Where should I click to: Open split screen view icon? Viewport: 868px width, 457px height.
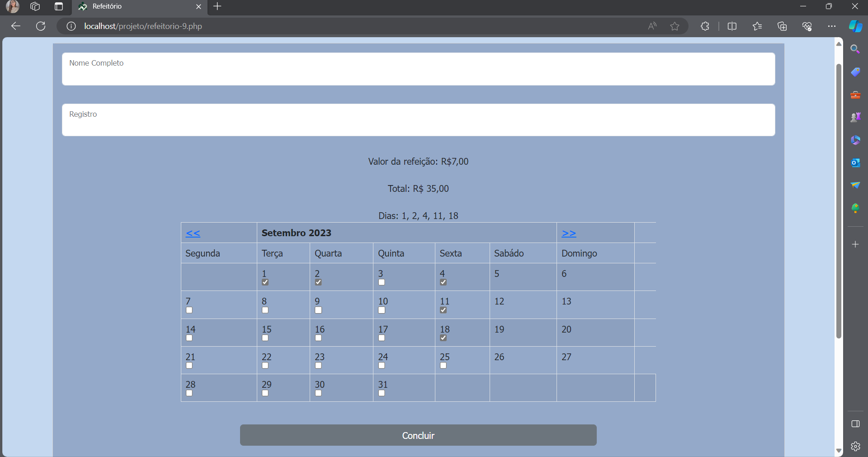[732, 26]
